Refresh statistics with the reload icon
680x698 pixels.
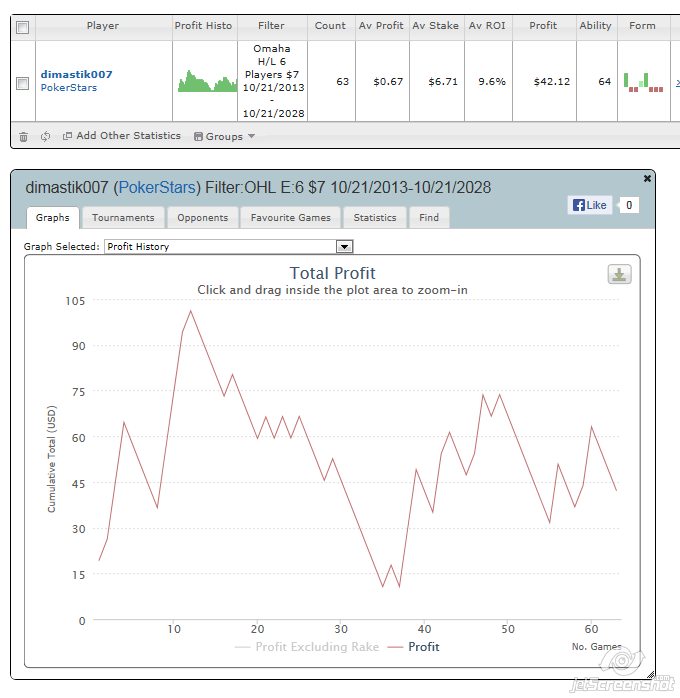click(x=45, y=136)
